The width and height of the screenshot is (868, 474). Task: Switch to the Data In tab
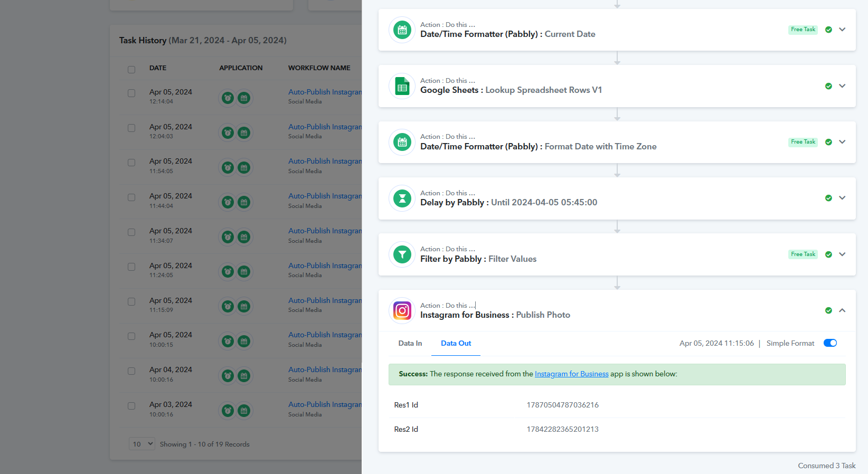[x=410, y=343]
